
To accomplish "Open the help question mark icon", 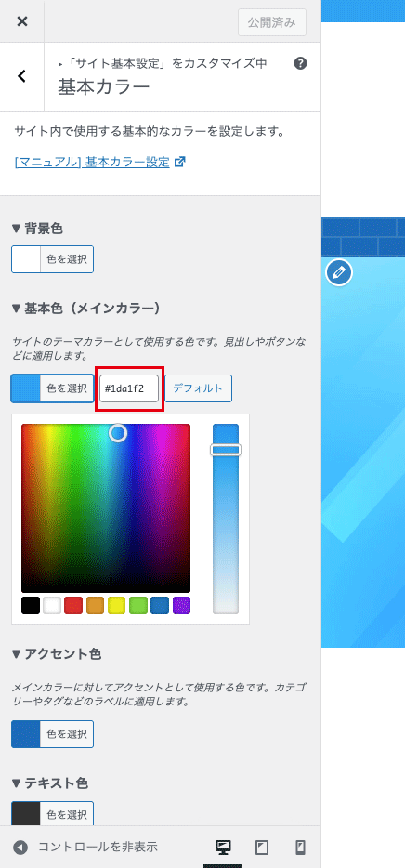I will (300, 63).
